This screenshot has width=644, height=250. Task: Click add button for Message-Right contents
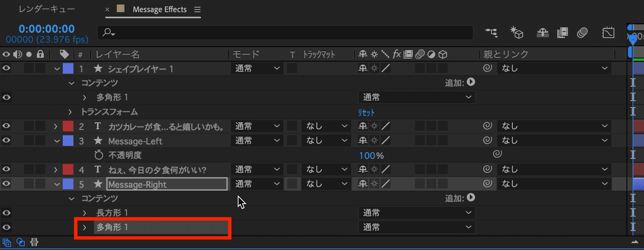tap(471, 198)
